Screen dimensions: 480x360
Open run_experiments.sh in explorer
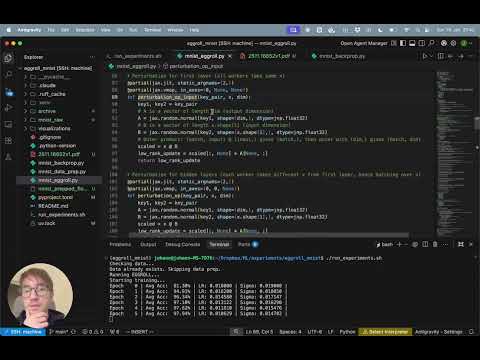pyautogui.click(x=59, y=215)
